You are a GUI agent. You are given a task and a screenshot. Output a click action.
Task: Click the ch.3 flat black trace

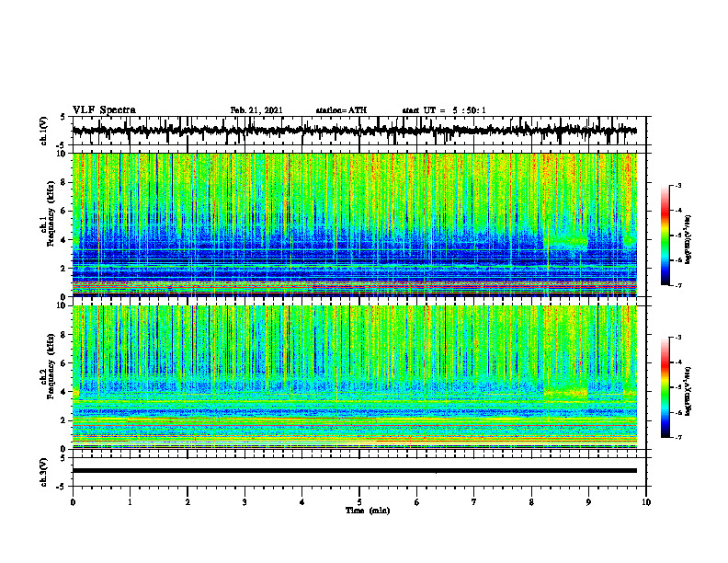pyautogui.click(x=355, y=471)
